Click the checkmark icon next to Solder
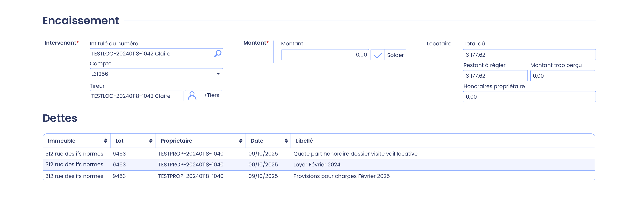Viewport: 644px width, 203px height. tap(377, 55)
